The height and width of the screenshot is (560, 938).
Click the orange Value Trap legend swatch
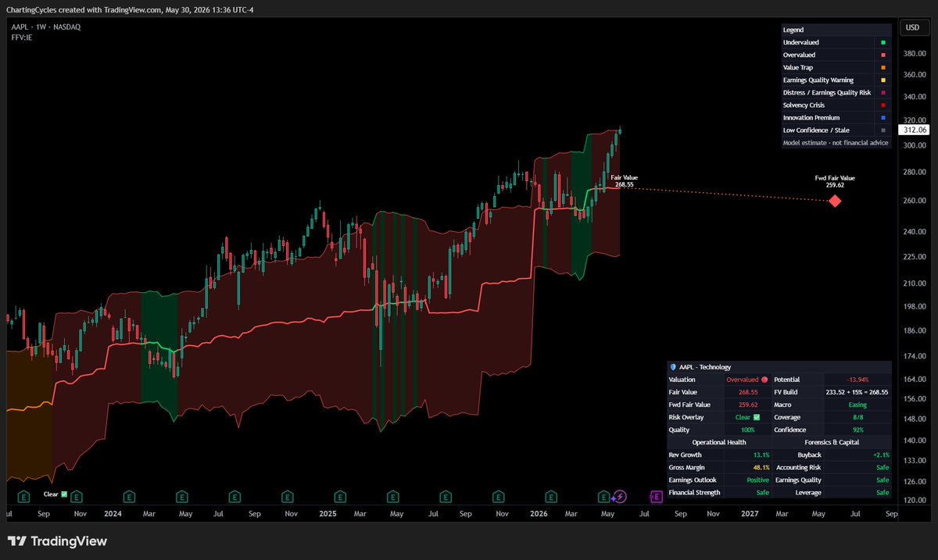883,68
